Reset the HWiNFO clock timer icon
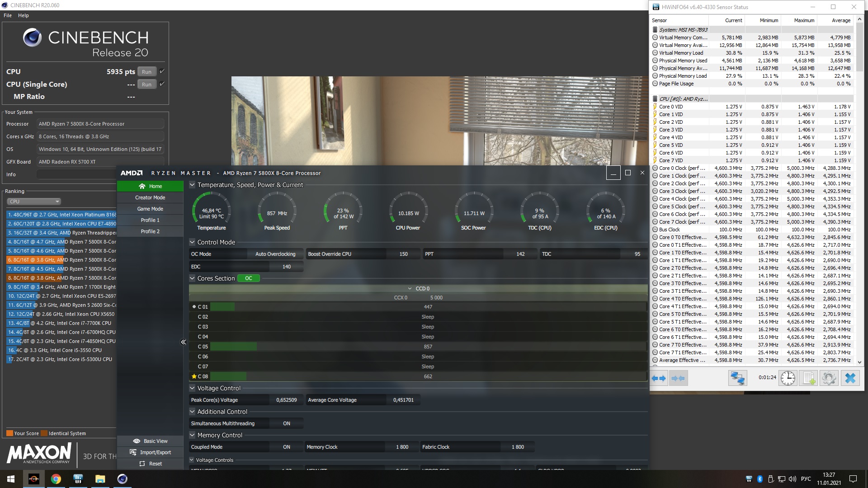This screenshot has height=488, width=868. point(788,378)
